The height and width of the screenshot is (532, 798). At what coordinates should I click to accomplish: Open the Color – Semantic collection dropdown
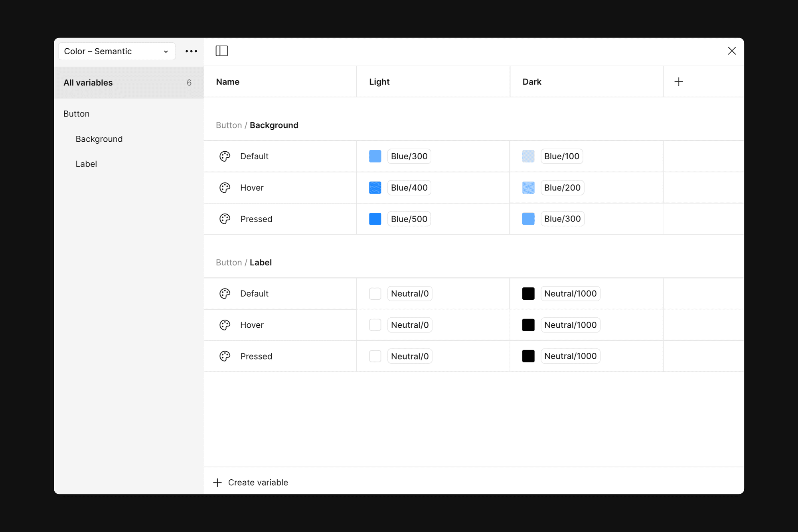(x=117, y=51)
